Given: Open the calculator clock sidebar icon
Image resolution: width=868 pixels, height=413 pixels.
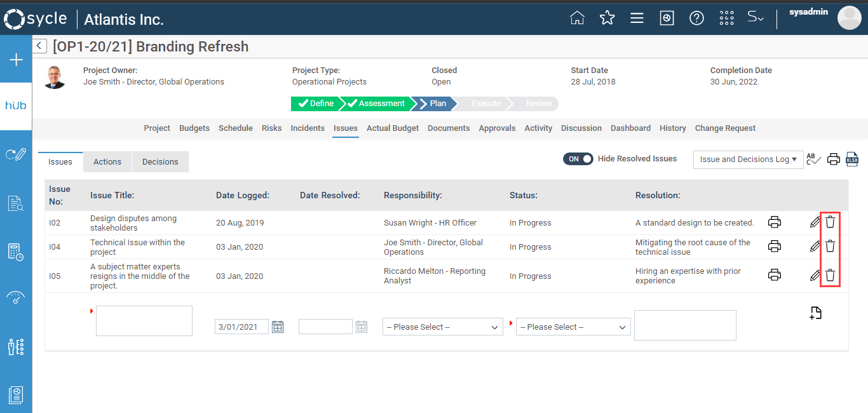Looking at the screenshot, I should point(16,252).
